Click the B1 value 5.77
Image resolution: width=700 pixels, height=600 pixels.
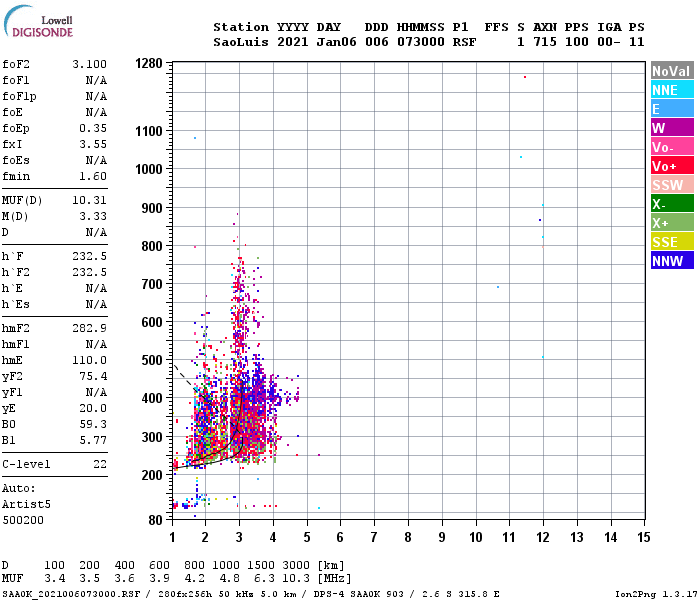93,441
